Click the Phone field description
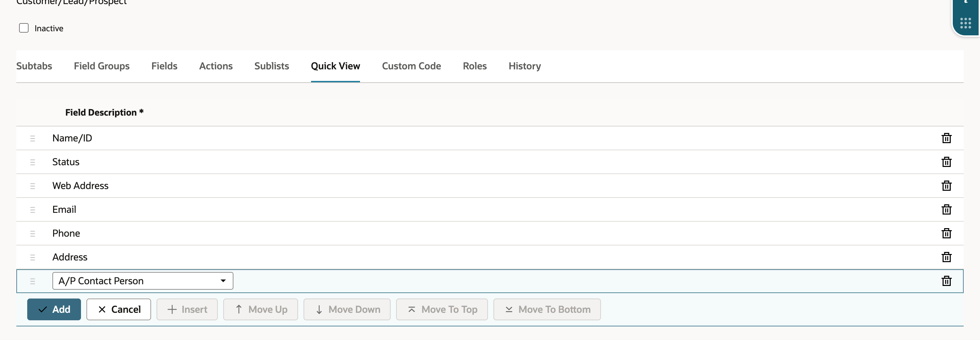This screenshot has height=340, width=980. (x=66, y=233)
